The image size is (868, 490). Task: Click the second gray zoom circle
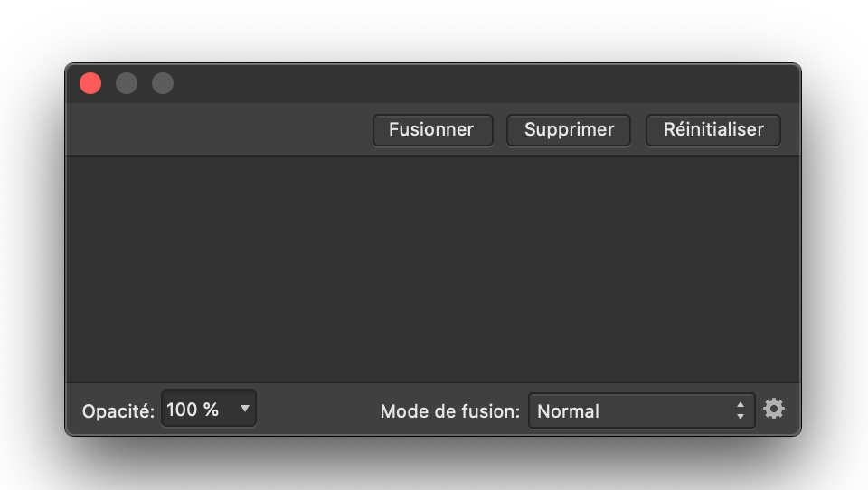163,83
